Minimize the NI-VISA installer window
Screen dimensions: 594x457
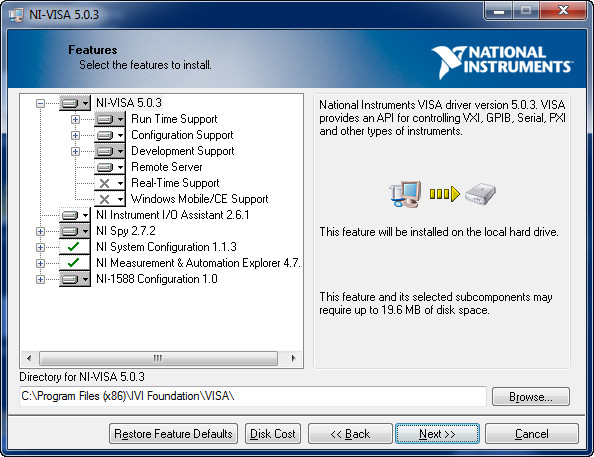[499, 11]
